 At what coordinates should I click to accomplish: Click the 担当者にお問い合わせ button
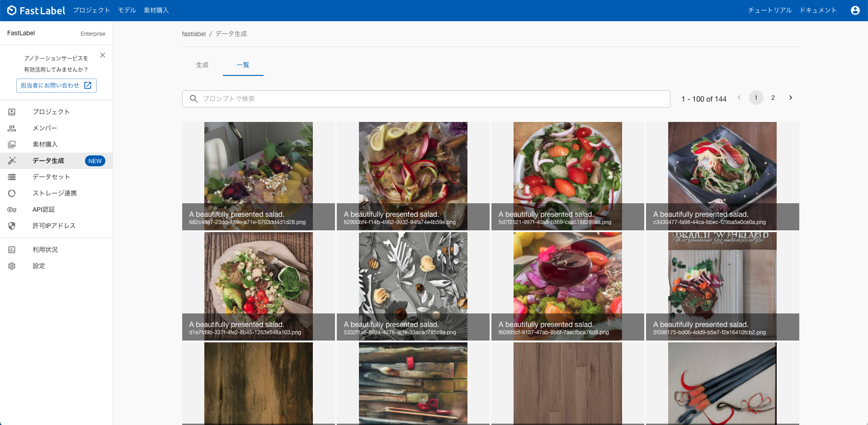[x=57, y=85]
